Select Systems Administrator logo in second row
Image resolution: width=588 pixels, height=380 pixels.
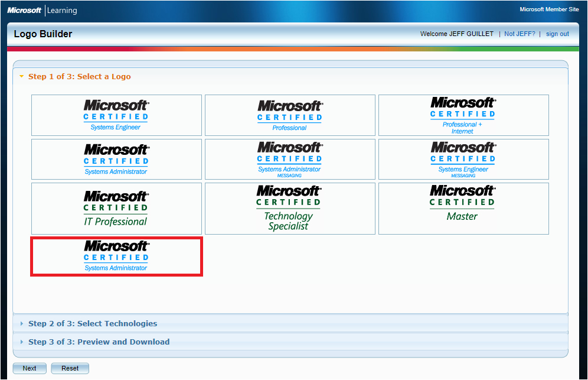116,159
